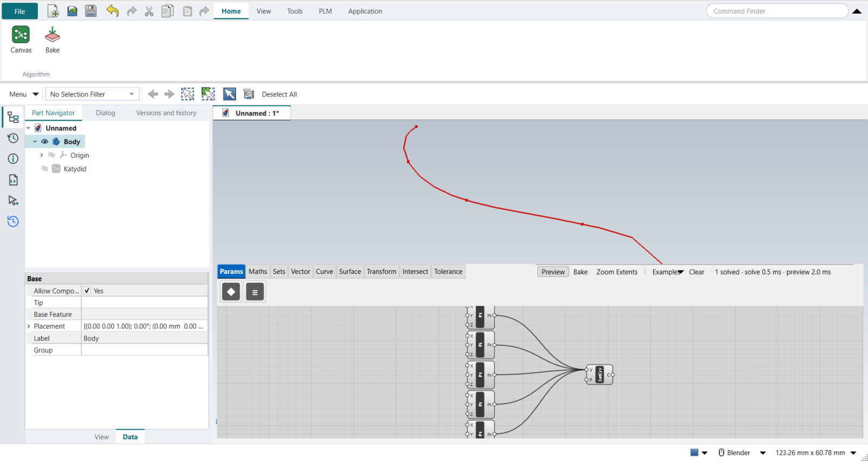This screenshot has width=868, height=461.
Task: Select the IntCrv node on the canvas
Action: (599, 375)
